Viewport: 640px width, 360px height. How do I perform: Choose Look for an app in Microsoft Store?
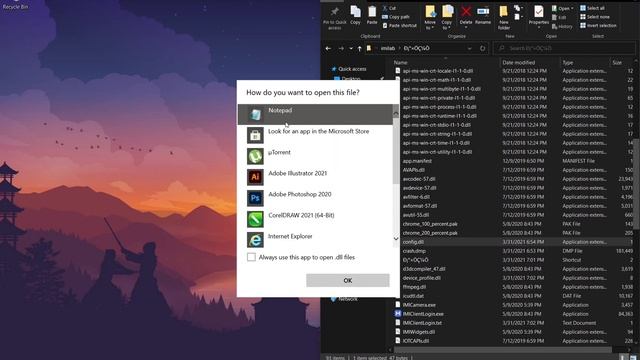pyautogui.click(x=315, y=135)
